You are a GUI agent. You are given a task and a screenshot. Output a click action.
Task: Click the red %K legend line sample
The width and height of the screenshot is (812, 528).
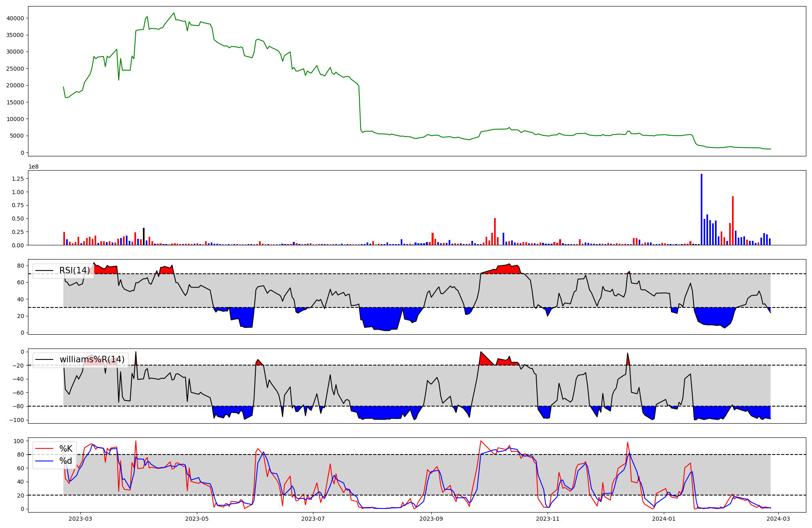[x=44, y=448]
